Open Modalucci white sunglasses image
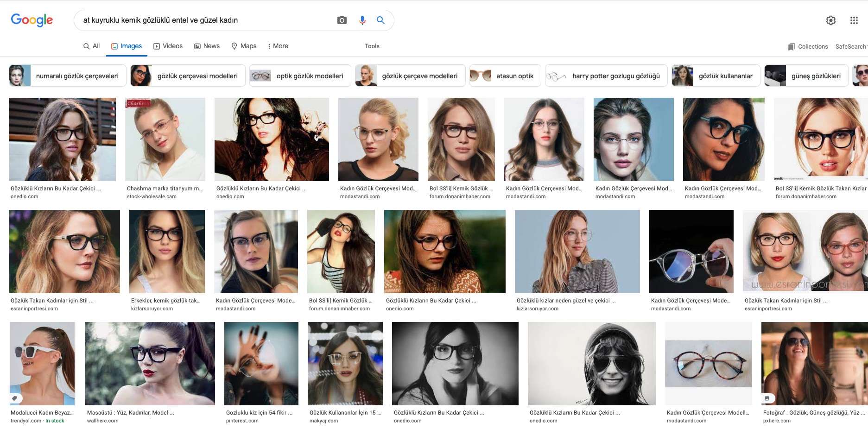The image size is (868, 428). click(x=42, y=364)
